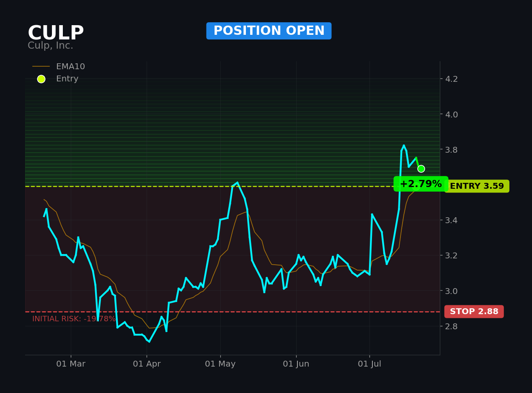Click the 3.8 y-axis label
Screen dimensions: 532x393
tap(451, 150)
